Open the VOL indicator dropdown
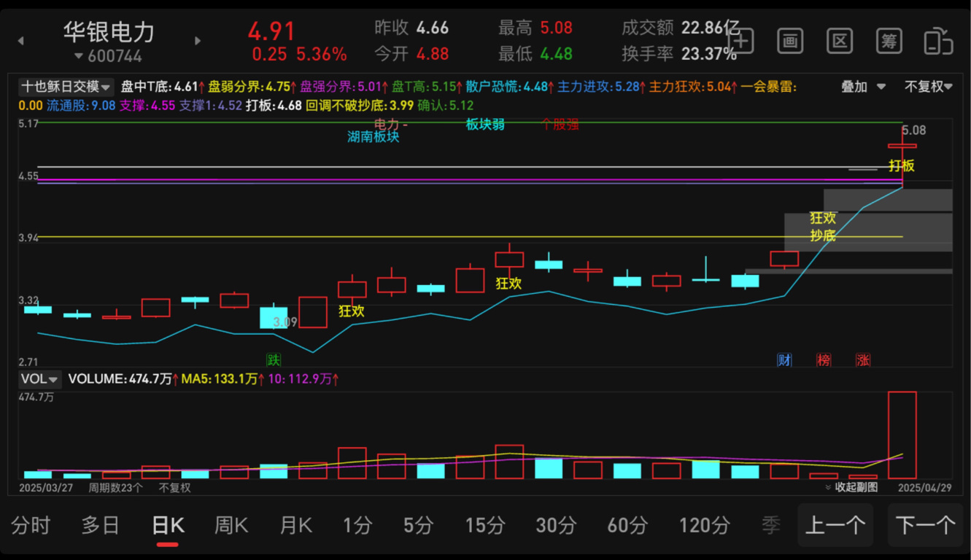971x560 pixels. (39, 379)
